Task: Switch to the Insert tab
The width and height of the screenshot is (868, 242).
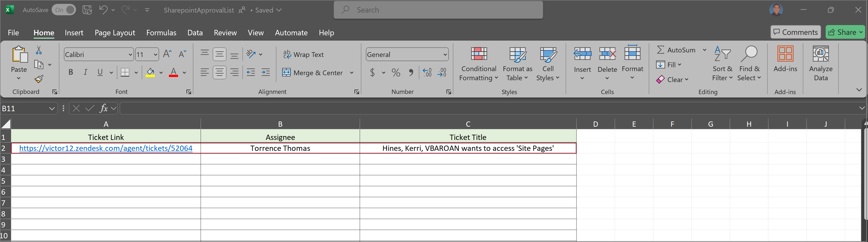Action: (74, 33)
